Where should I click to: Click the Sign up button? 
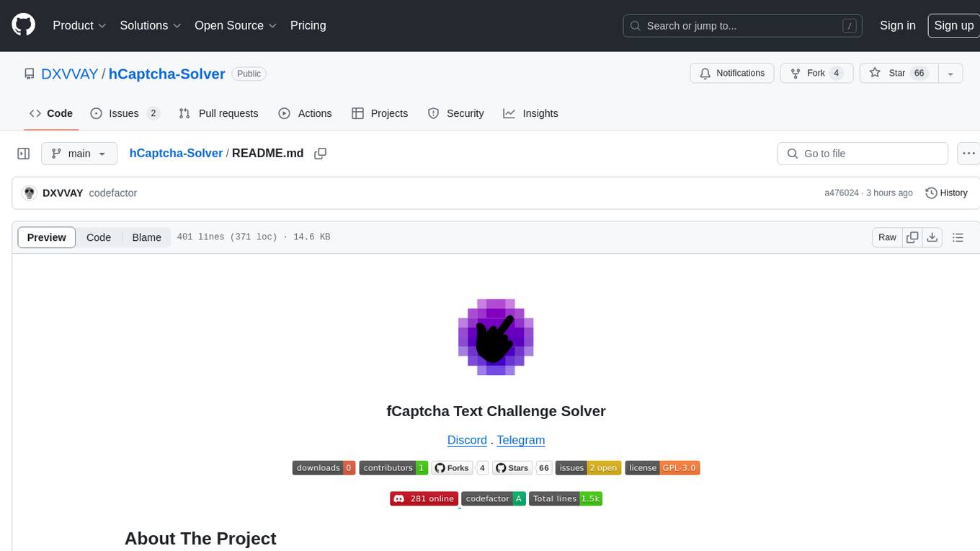pyautogui.click(x=953, y=25)
